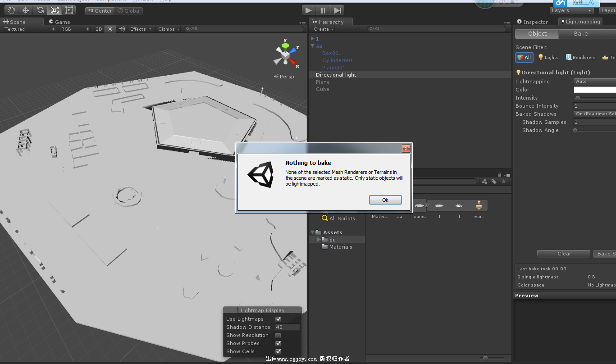This screenshot has width=616, height=364.
Task: Switch to the Inspector tab
Action: (x=532, y=22)
